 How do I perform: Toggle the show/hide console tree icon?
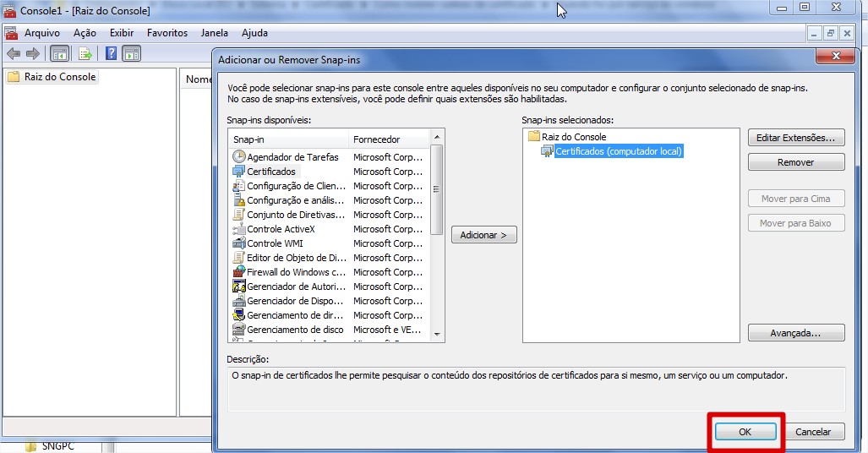[60, 54]
